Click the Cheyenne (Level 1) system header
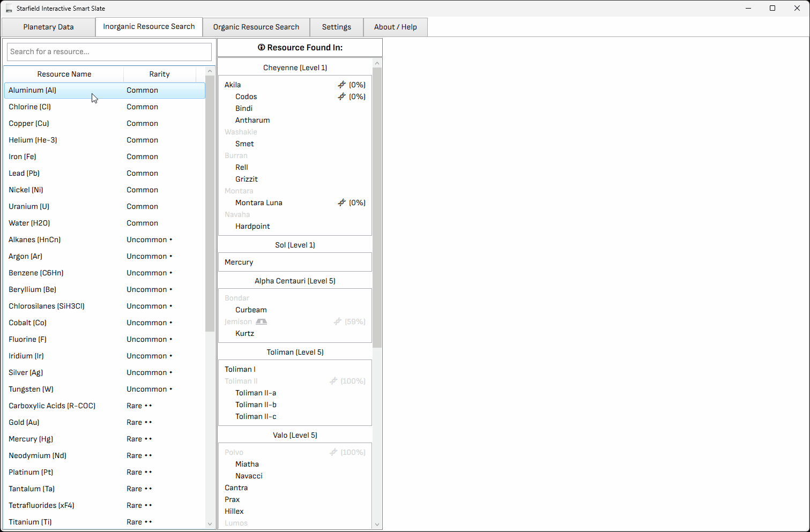Image resolution: width=810 pixels, height=532 pixels. [x=295, y=68]
